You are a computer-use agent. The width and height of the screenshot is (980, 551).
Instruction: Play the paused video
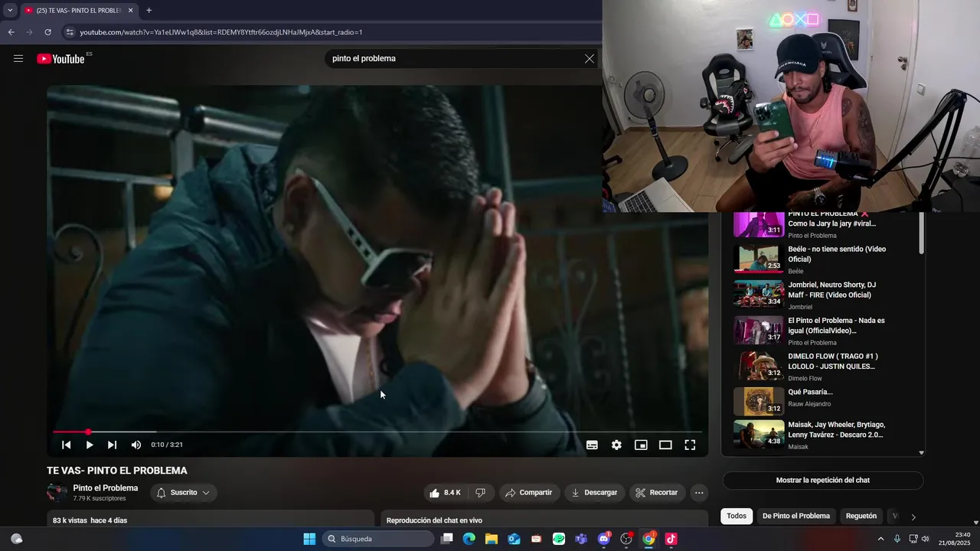(90, 445)
